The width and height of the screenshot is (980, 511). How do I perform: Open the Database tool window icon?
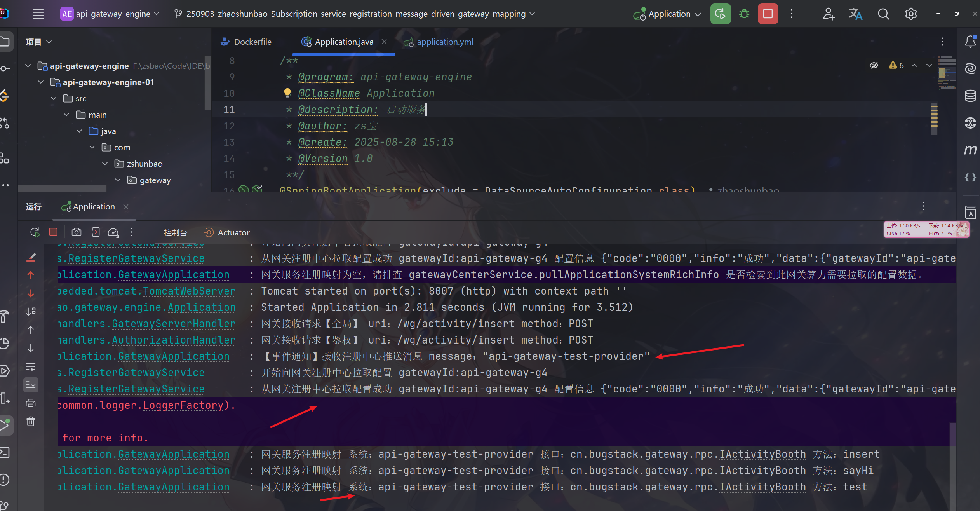point(970,96)
